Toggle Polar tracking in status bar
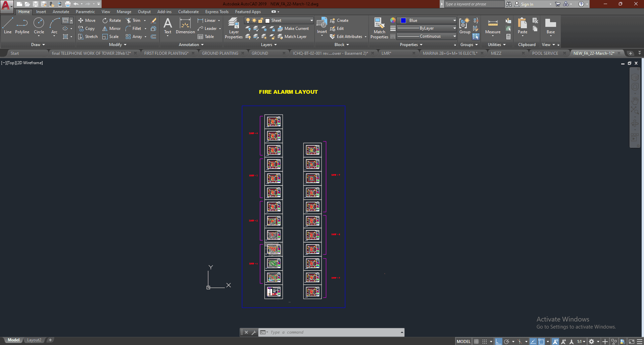The height and width of the screenshot is (345, 644). click(x=507, y=341)
